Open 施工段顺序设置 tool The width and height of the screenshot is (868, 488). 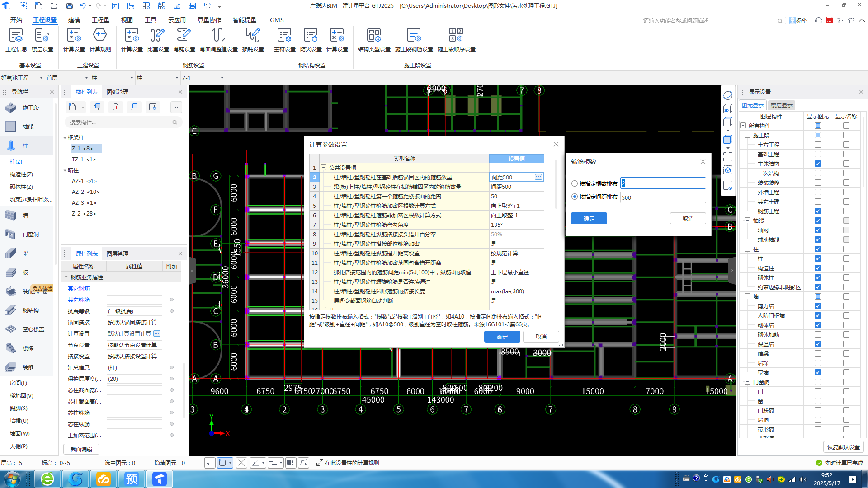point(456,40)
